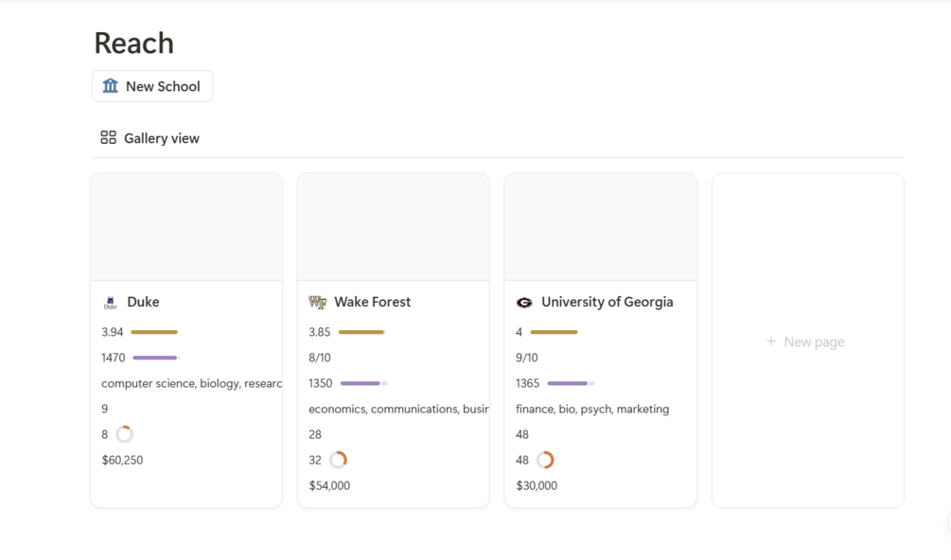The image size is (951, 560).
Task: Open the University of Georgia page
Action: point(607,302)
